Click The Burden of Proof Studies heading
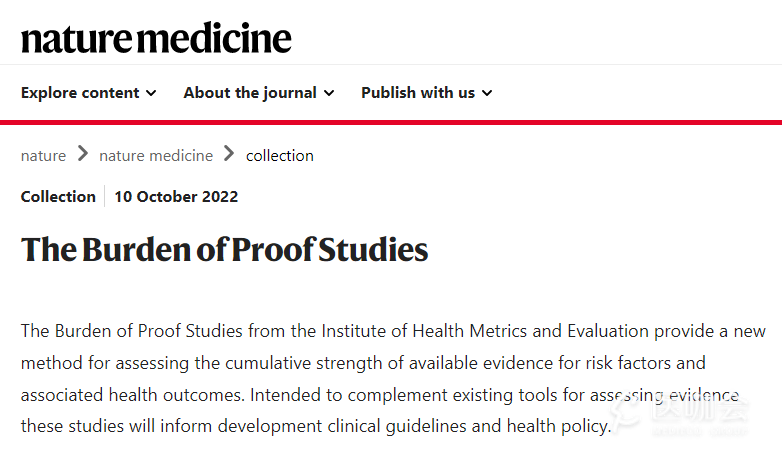The image size is (782, 458). (x=224, y=250)
